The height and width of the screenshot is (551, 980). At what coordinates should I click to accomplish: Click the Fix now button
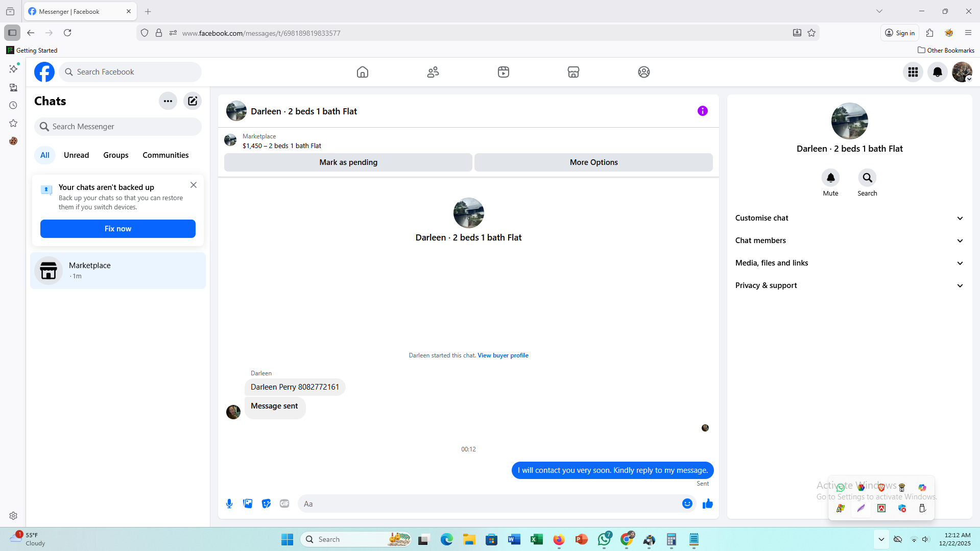(x=118, y=229)
